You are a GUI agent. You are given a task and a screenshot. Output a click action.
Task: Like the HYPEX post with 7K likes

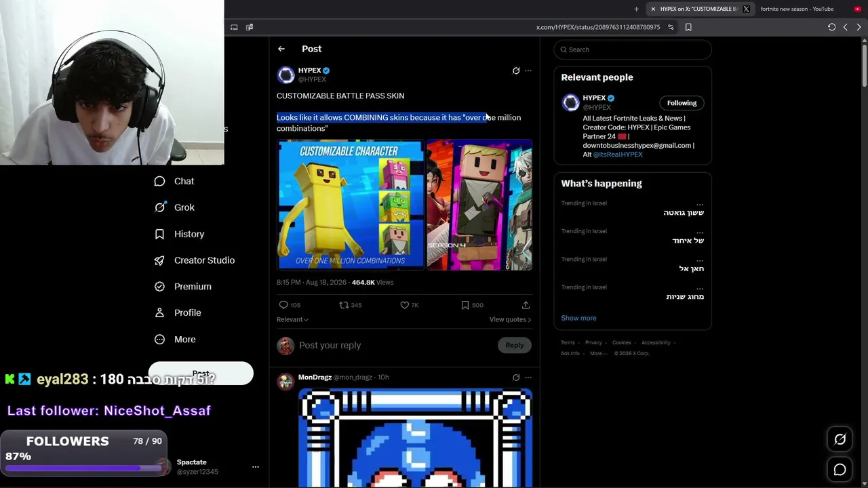[x=405, y=305]
